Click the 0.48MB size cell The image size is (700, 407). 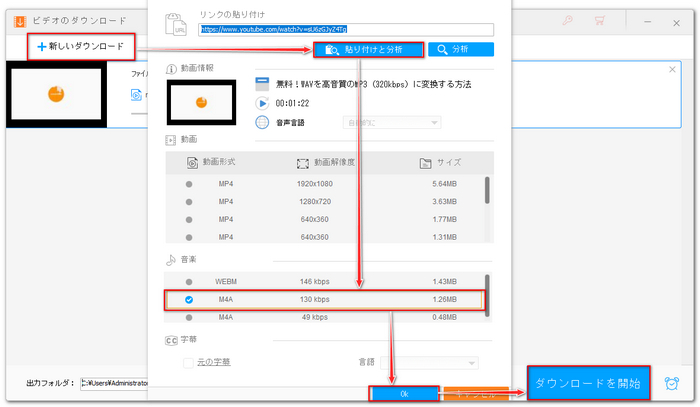tap(444, 317)
